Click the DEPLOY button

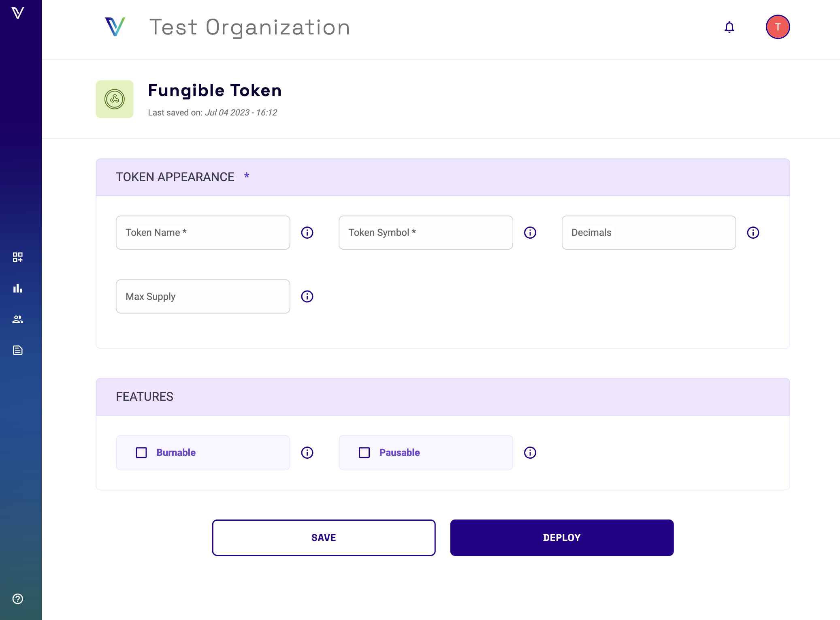(562, 538)
